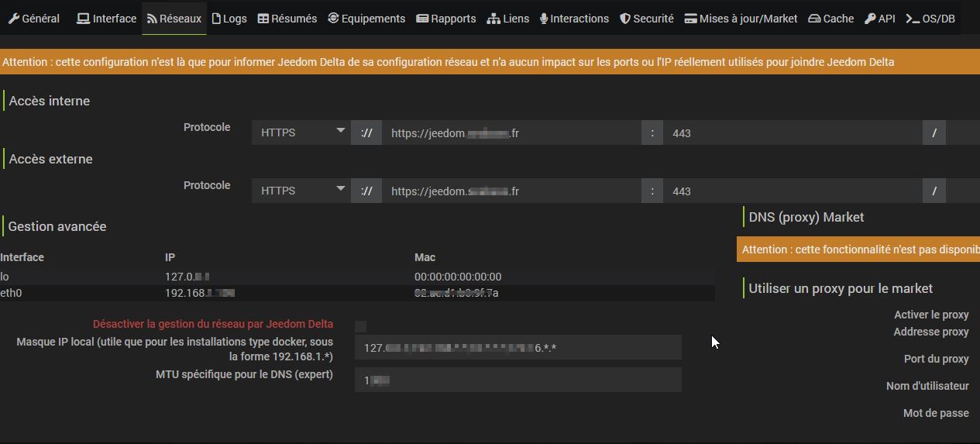This screenshot has height=444, width=980.
Task: Toggle Désactiver la gestion du réseau checkbox
Action: click(x=360, y=326)
